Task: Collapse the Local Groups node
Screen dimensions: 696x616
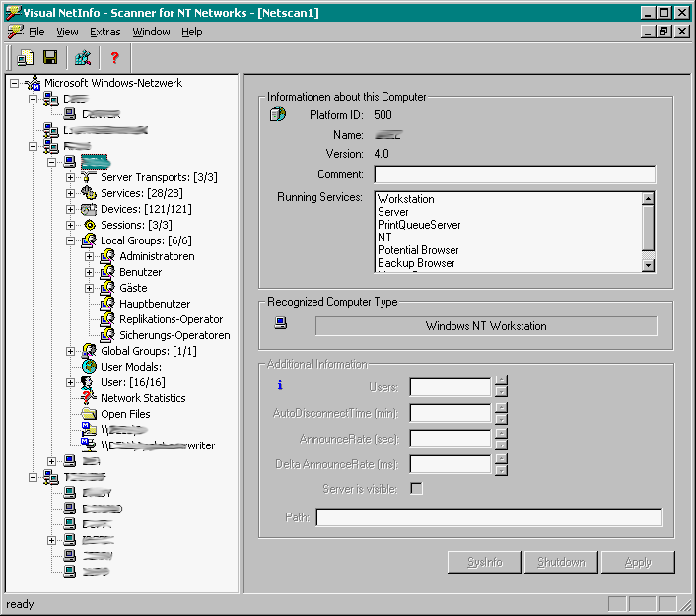Action: 70,240
